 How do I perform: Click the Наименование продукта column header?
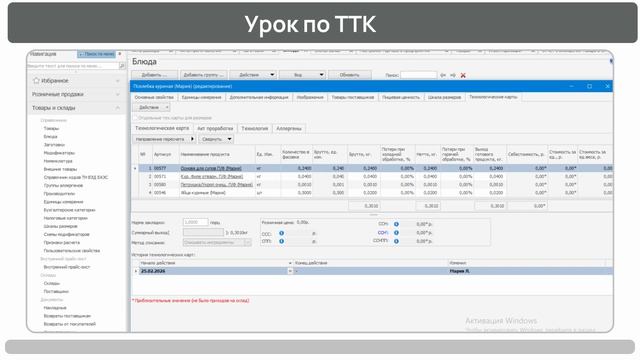217,154
